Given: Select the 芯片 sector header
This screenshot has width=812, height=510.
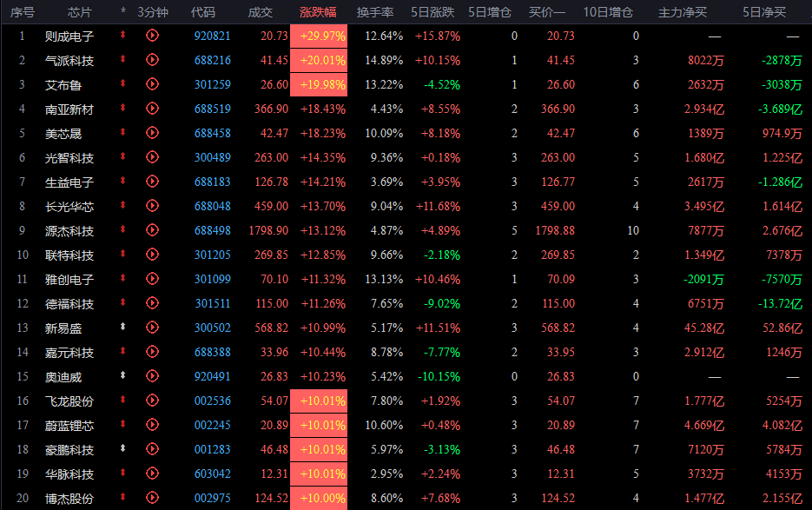Looking at the screenshot, I should pyautogui.click(x=79, y=12).
